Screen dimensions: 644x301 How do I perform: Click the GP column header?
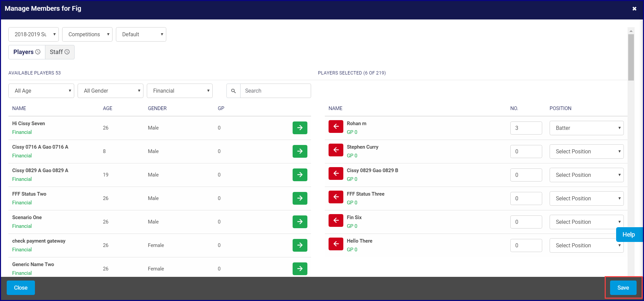point(221,108)
